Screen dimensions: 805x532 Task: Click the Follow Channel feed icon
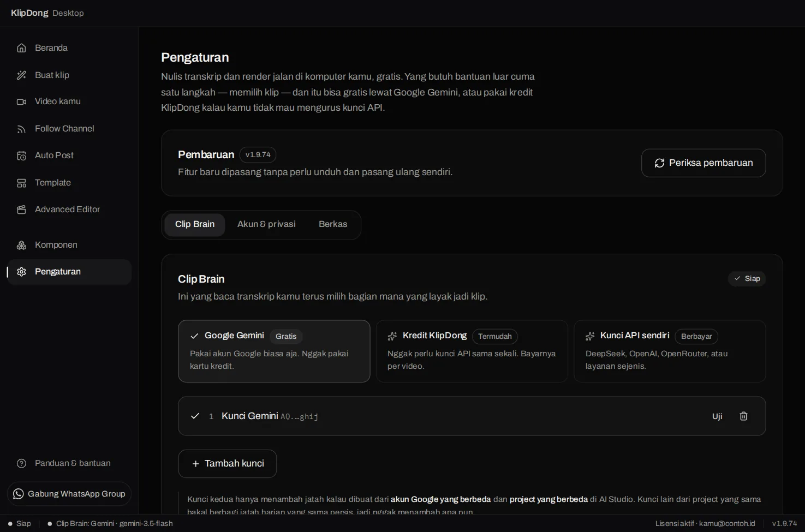[x=21, y=129]
